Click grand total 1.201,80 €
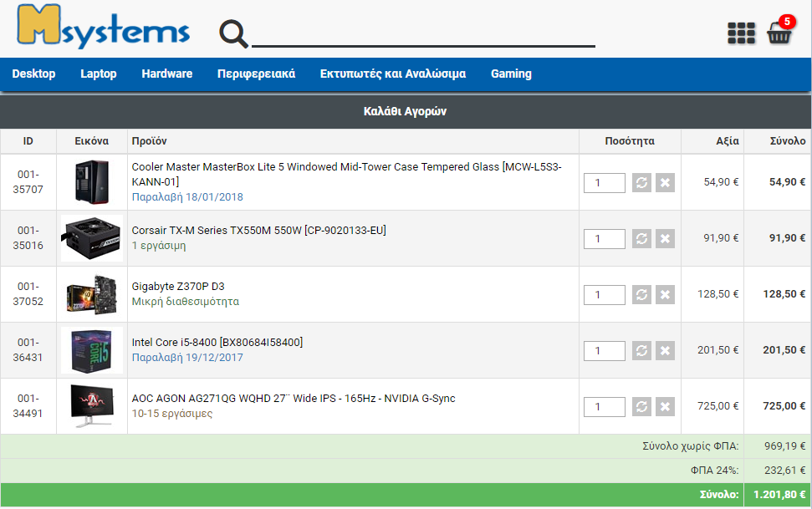 pyautogui.click(x=779, y=495)
